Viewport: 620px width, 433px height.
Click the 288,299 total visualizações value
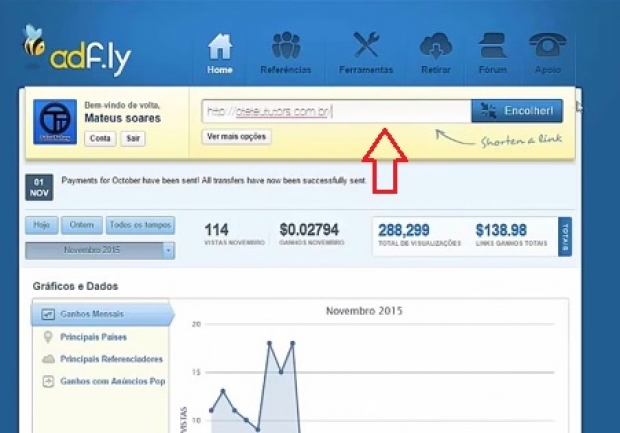[x=404, y=230]
